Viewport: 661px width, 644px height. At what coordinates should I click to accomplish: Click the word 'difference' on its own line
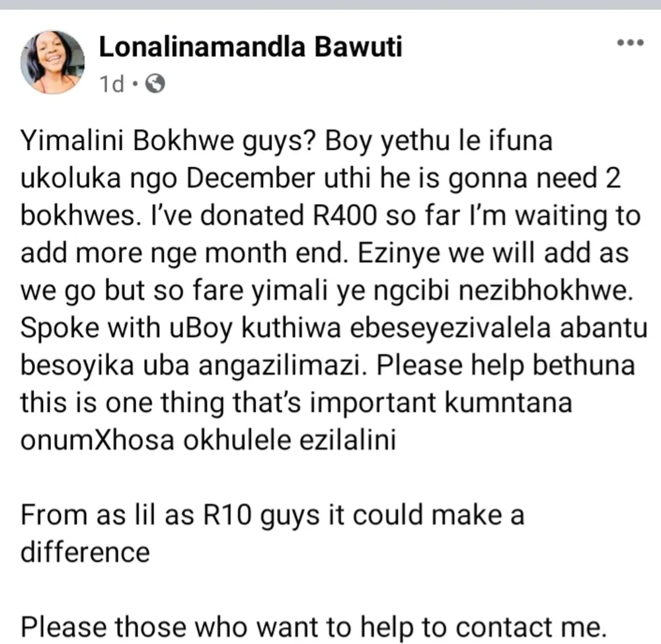(85, 552)
